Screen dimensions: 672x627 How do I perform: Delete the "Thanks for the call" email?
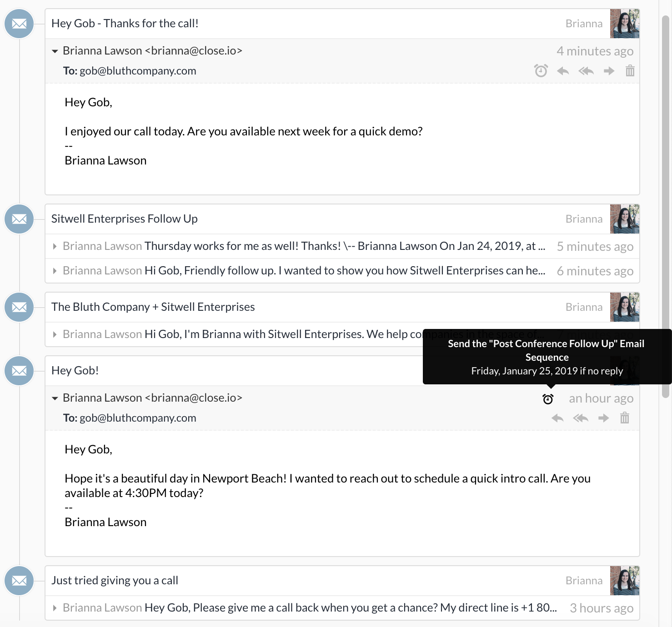click(x=630, y=71)
